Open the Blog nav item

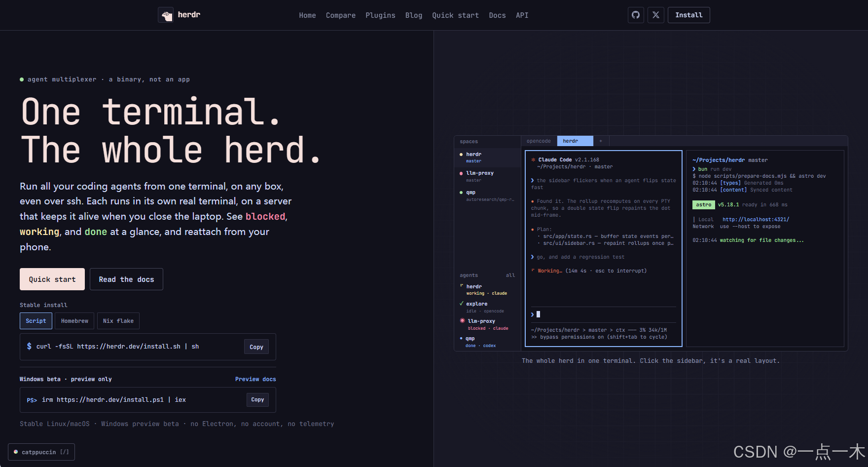coord(414,15)
